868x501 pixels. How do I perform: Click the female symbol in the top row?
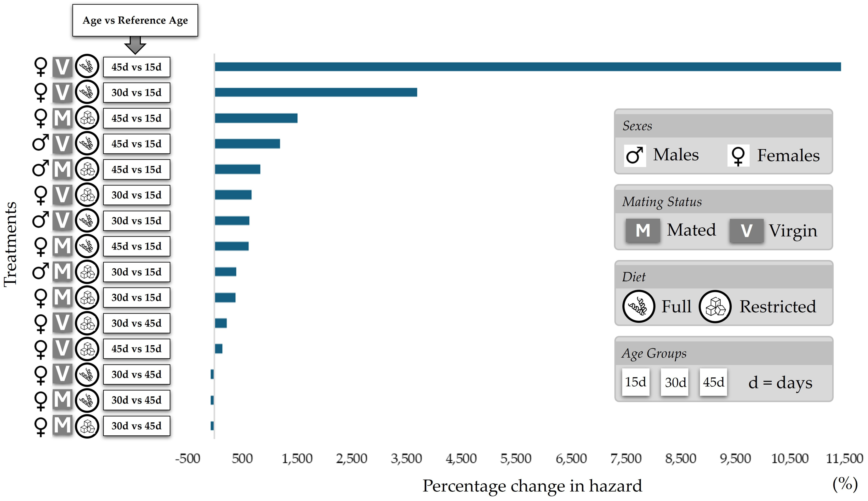click(41, 67)
